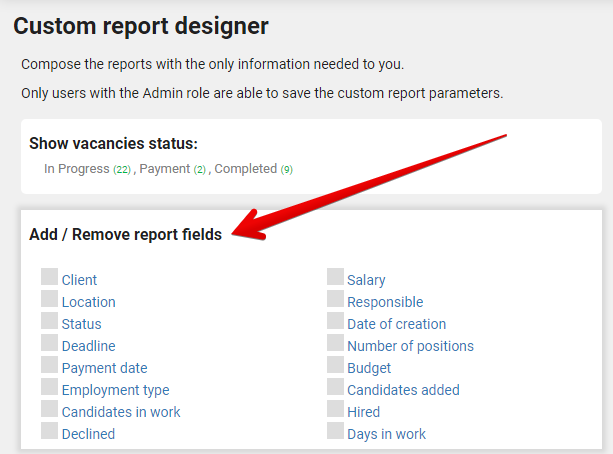Check the Status field box
The width and height of the screenshot is (613, 454).
(49, 321)
